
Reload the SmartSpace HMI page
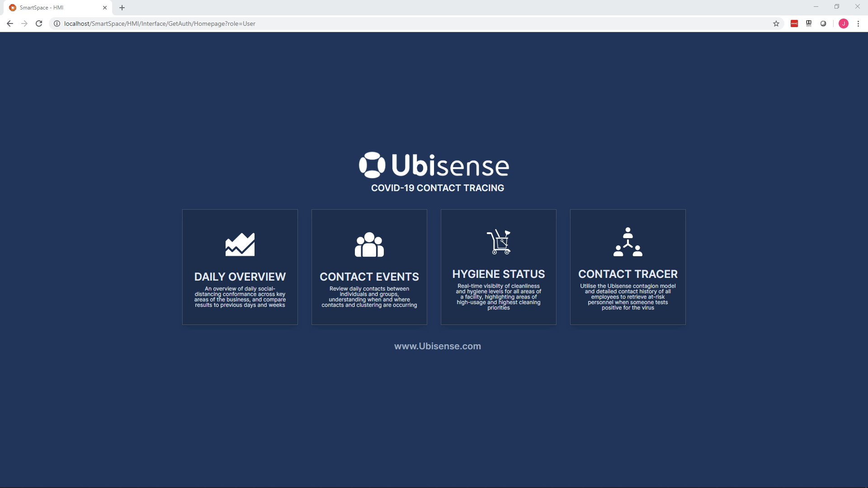tap(39, 23)
